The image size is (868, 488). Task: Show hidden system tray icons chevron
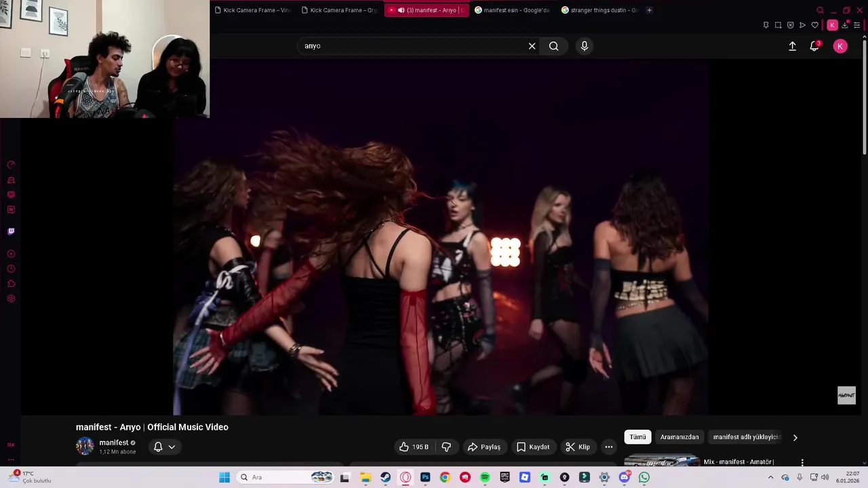[770, 477]
